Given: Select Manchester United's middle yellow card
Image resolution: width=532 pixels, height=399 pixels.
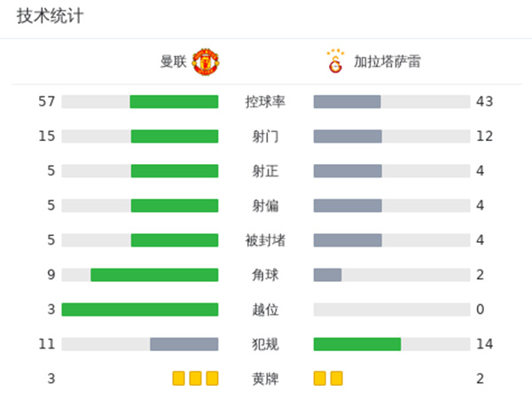Looking at the screenshot, I should pyautogui.click(x=195, y=379).
